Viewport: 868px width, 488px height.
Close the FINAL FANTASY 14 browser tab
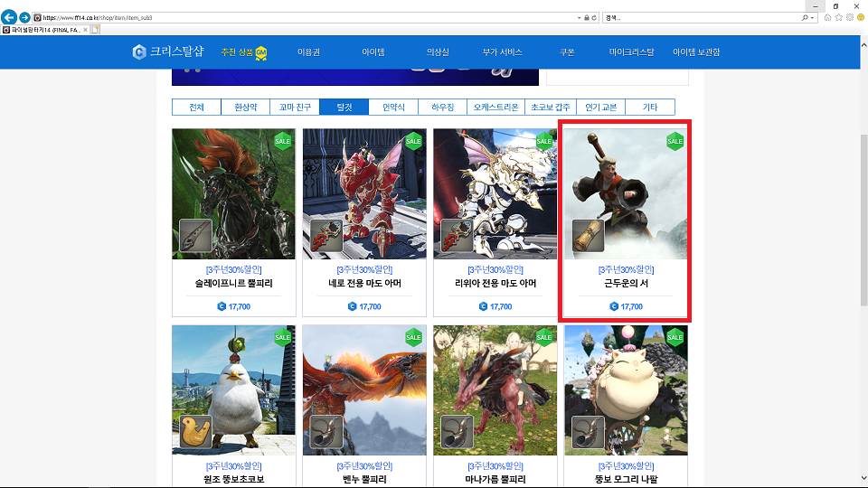click(85, 30)
